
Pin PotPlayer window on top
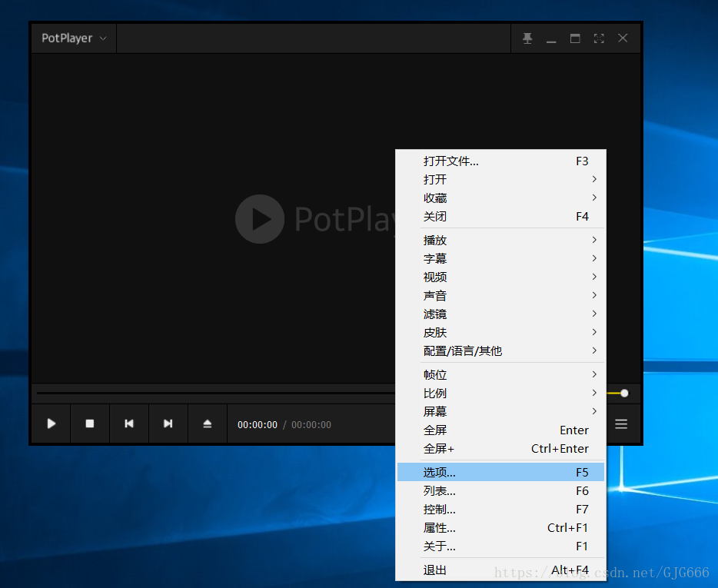pyautogui.click(x=527, y=38)
